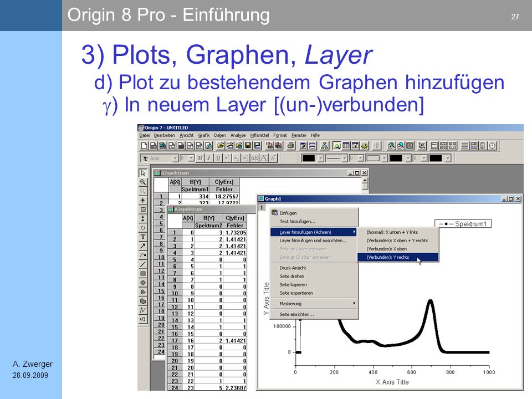The width and height of the screenshot is (532, 399).
Task: Click Spektrum2 column header in A3spektrum
Action: click(208, 226)
